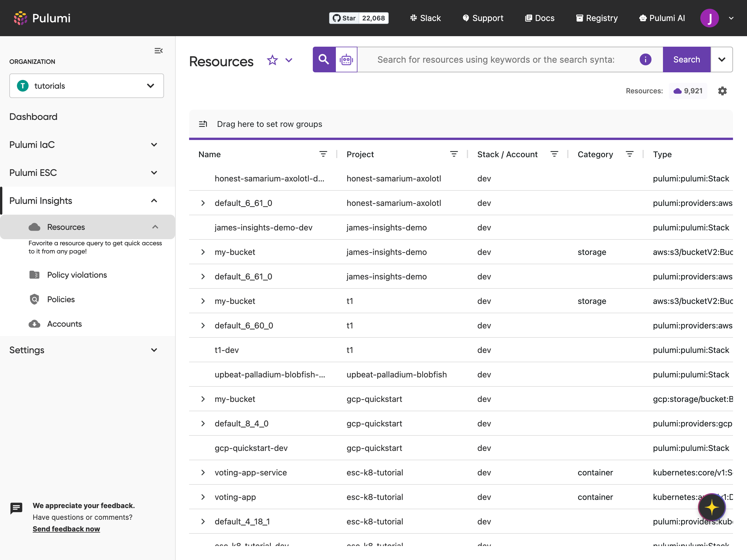
Task: Open the search options dropdown arrow
Action: (x=722, y=60)
